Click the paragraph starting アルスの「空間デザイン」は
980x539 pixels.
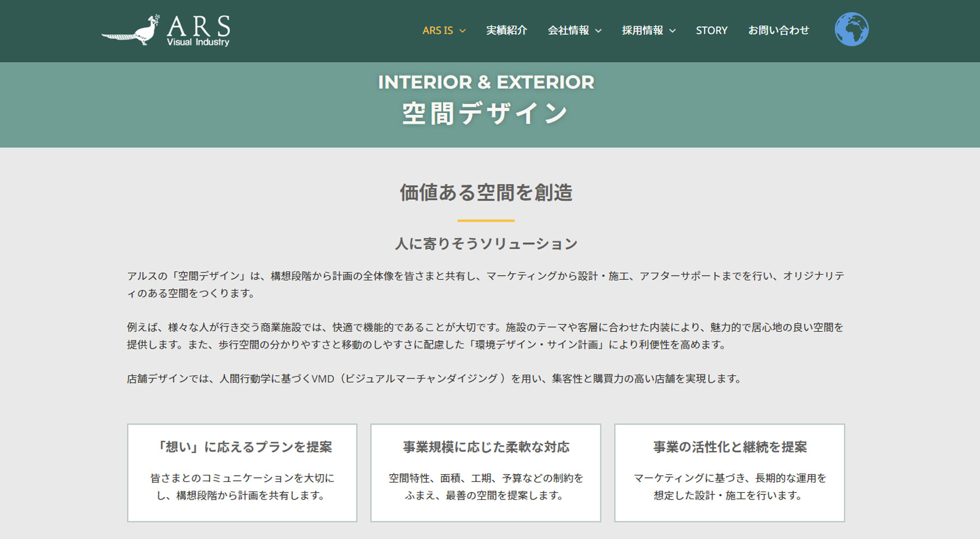486,285
